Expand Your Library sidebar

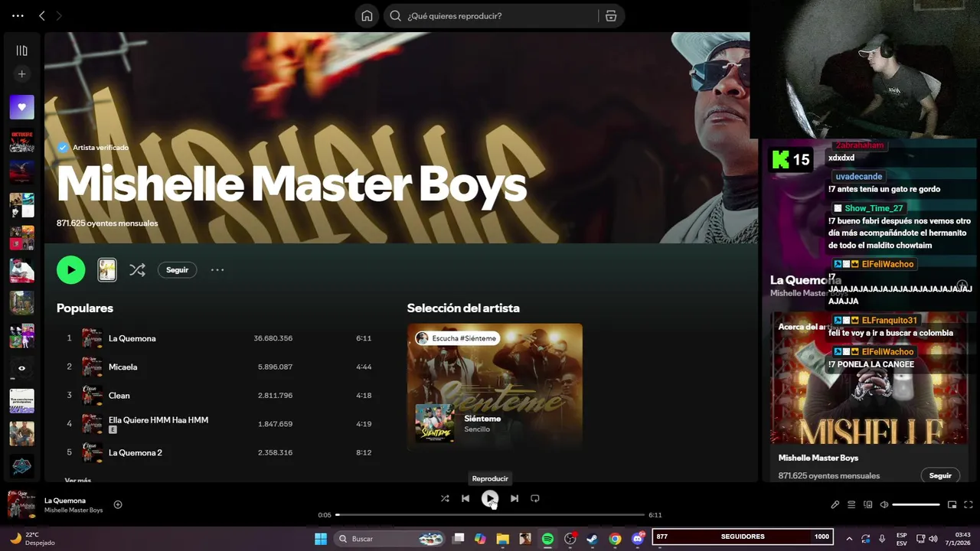[21, 51]
